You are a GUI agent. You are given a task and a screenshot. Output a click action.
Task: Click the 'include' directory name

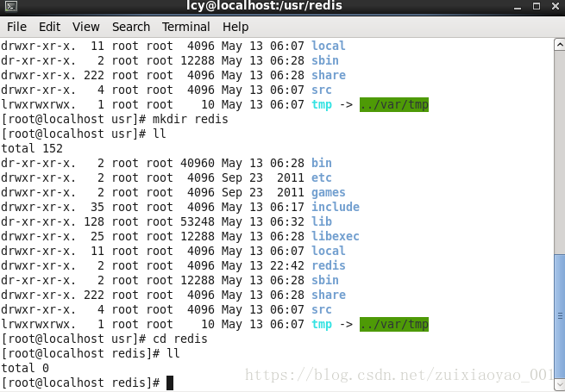click(335, 207)
